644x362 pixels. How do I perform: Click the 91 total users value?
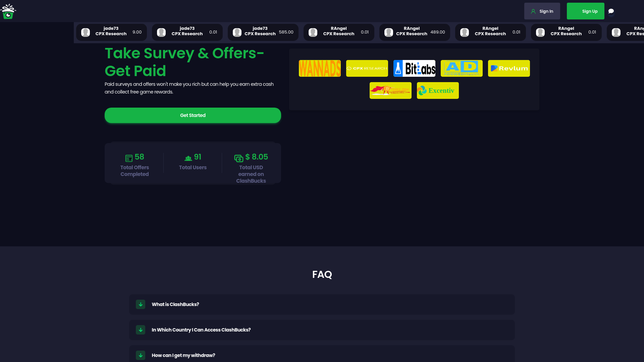pyautogui.click(x=198, y=157)
